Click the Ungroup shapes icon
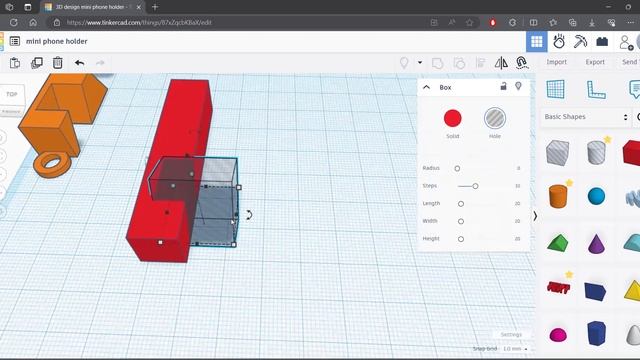Image resolution: width=640 pixels, height=360 pixels. point(459,63)
